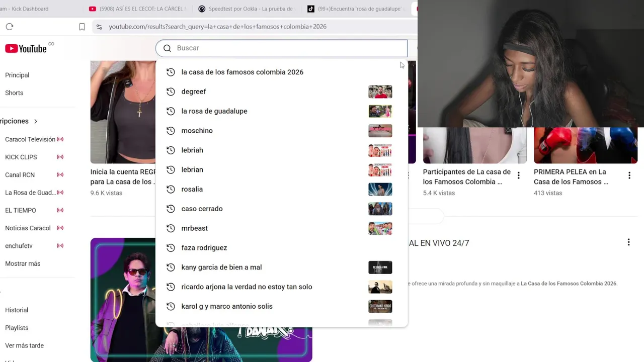Switch to the Speedtest por Ookla tab
The image size is (644, 362).
click(x=246, y=9)
